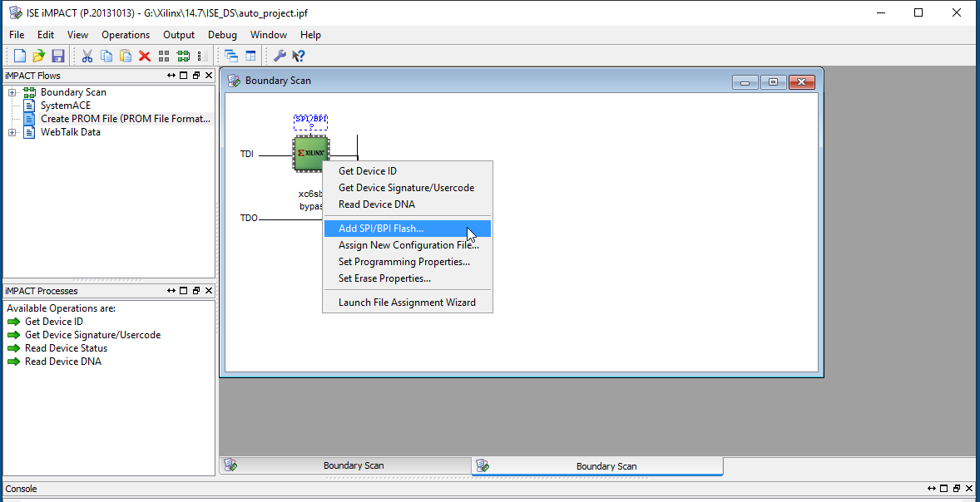Run Get Device Signature/Usercode in Processes panel
The width and height of the screenshot is (980, 502).
pos(92,335)
